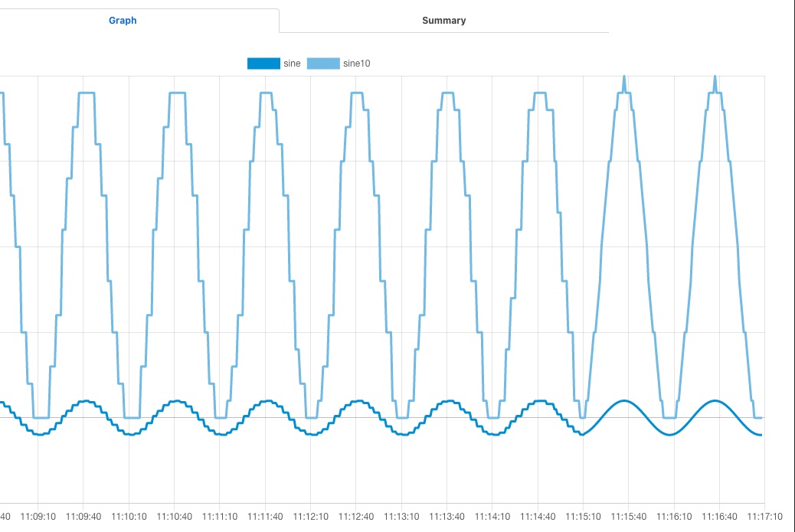Click the smooth sine trough above 11:16:10
Screen dimensions: 795x532
pyautogui.click(x=670, y=435)
